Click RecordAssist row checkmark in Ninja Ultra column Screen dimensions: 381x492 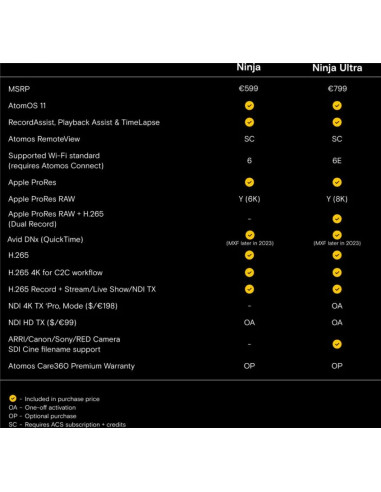pos(337,122)
